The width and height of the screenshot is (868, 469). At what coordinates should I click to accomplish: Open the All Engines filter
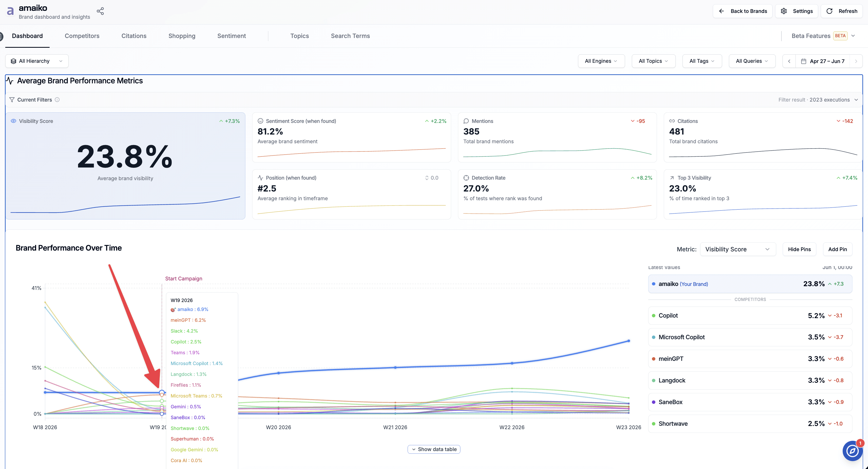(601, 61)
